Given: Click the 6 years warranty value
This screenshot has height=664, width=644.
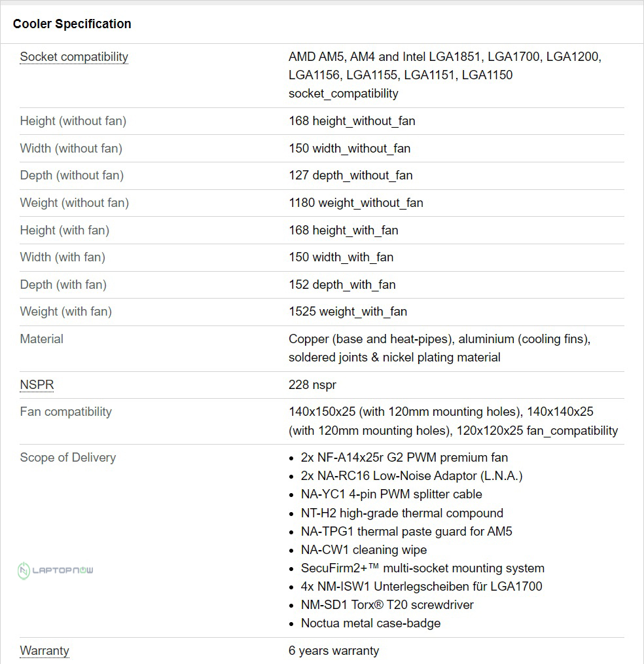Looking at the screenshot, I should (x=334, y=651).
